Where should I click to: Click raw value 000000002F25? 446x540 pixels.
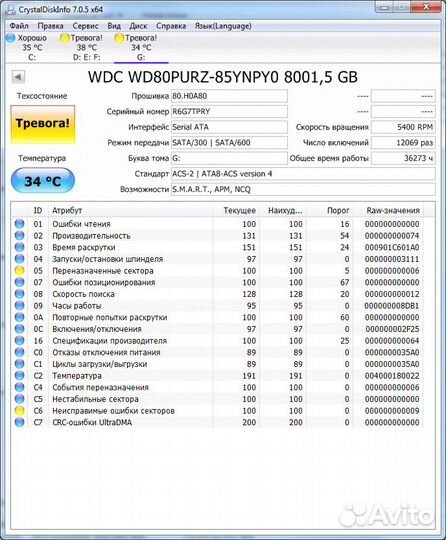pyautogui.click(x=392, y=329)
